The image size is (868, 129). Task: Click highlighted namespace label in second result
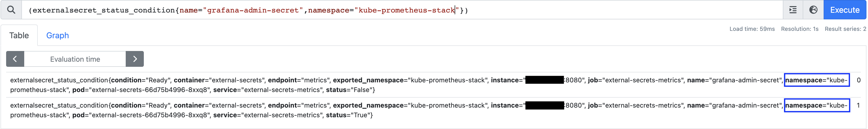pos(817,106)
